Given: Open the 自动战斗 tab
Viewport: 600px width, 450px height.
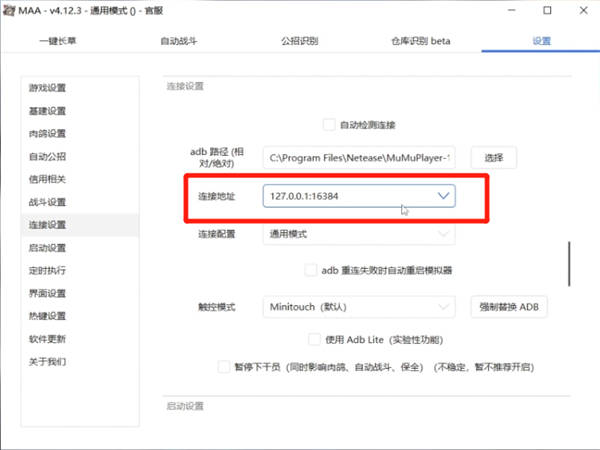Looking at the screenshot, I should click(180, 42).
